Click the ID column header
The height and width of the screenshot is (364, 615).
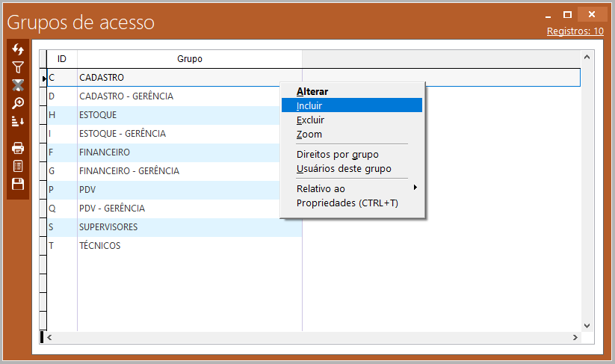pyautogui.click(x=62, y=59)
